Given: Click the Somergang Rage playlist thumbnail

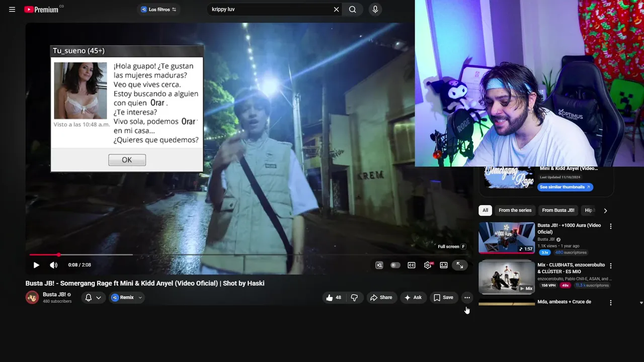Looking at the screenshot, I should click(x=509, y=177).
